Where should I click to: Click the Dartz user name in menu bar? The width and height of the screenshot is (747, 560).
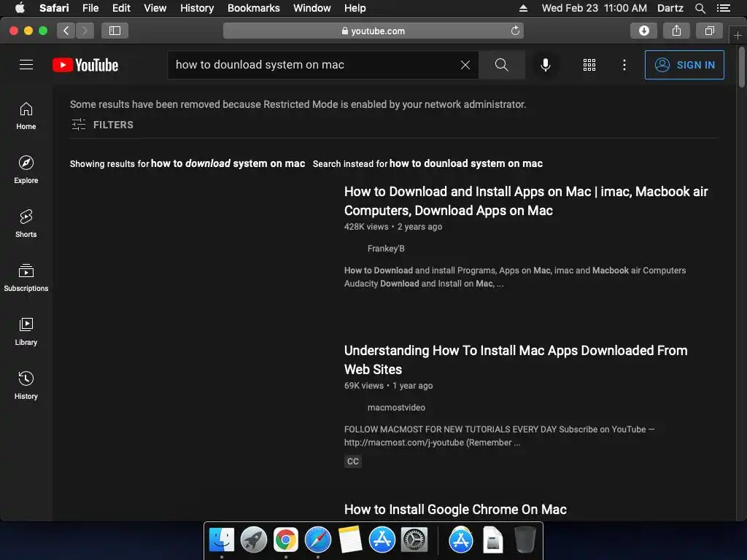pyautogui.click(x=670, y=8)
